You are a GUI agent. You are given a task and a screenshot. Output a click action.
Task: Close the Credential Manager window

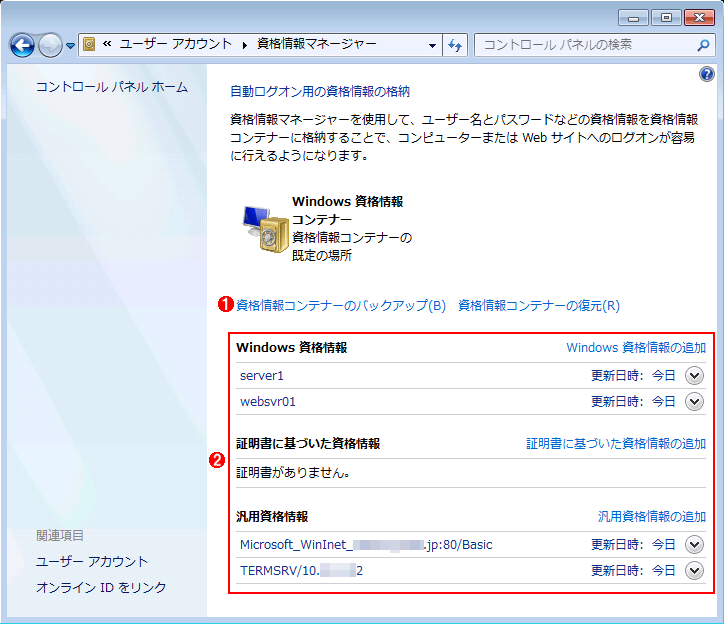pyautogui.click(x=699, y=18)
